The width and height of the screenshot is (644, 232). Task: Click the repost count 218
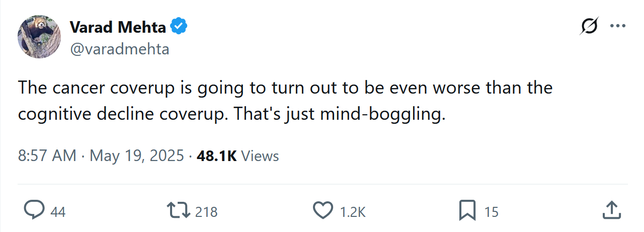point(206,212)
